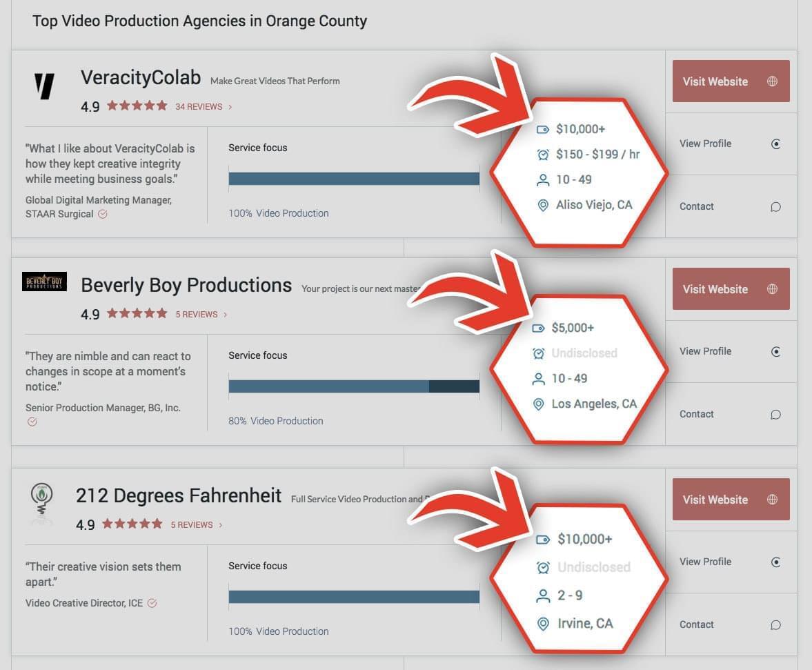
Task: Open View Profile for Beverly Boy Productions
Action: tap(731, 352)
